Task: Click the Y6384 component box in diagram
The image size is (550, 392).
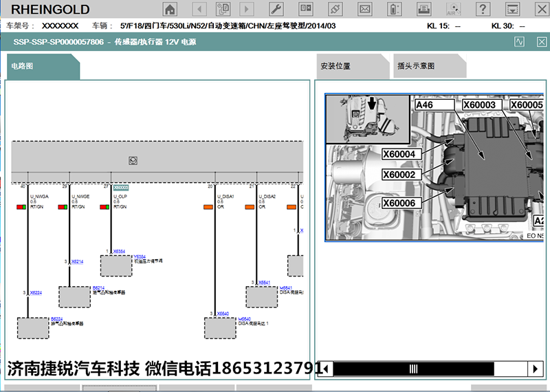Action: (x=116, y=265)
